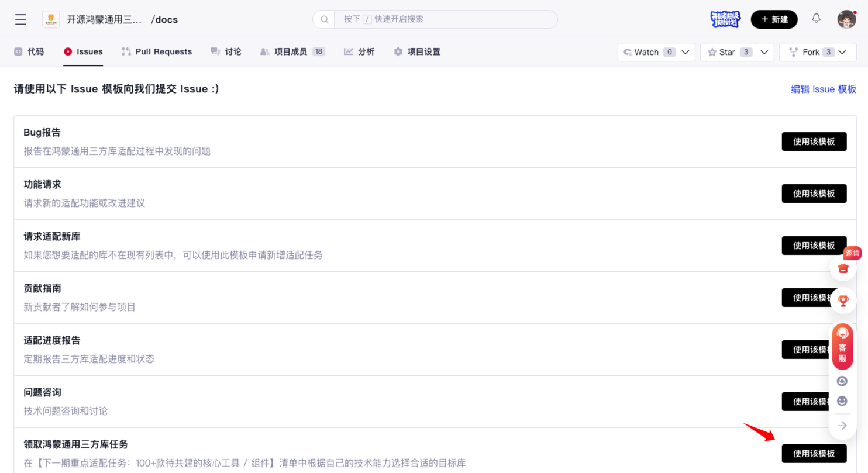Switch to the 代码 tab
This screenshot has width=868, height=473.
(x=29, y=51)
